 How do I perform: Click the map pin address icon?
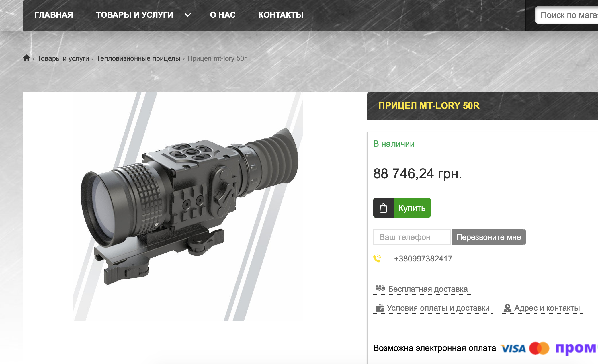click(507, 308)
